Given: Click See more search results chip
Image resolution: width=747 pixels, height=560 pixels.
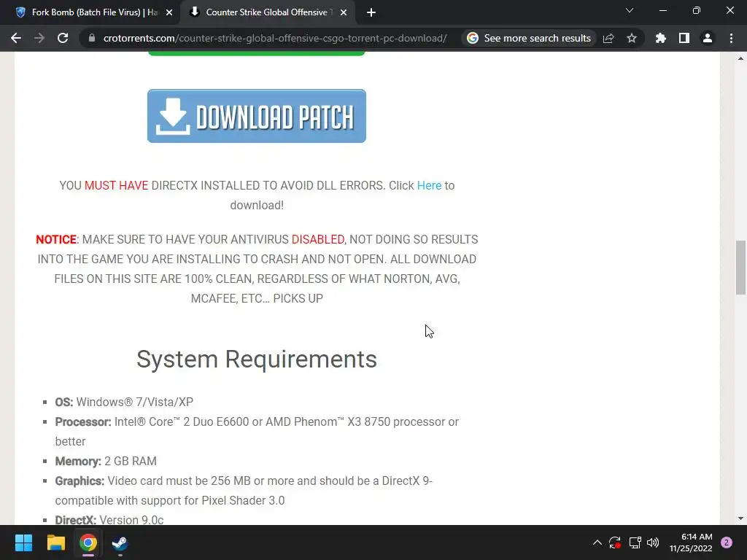Looking at the screenshot, I should tap(529, 38).
